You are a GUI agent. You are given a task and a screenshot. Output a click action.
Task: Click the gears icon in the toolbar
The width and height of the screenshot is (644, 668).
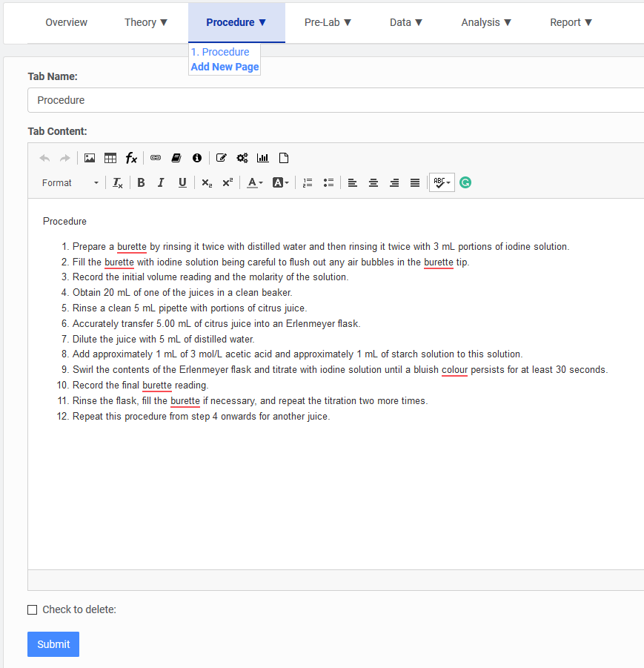[x=242, y=158]
